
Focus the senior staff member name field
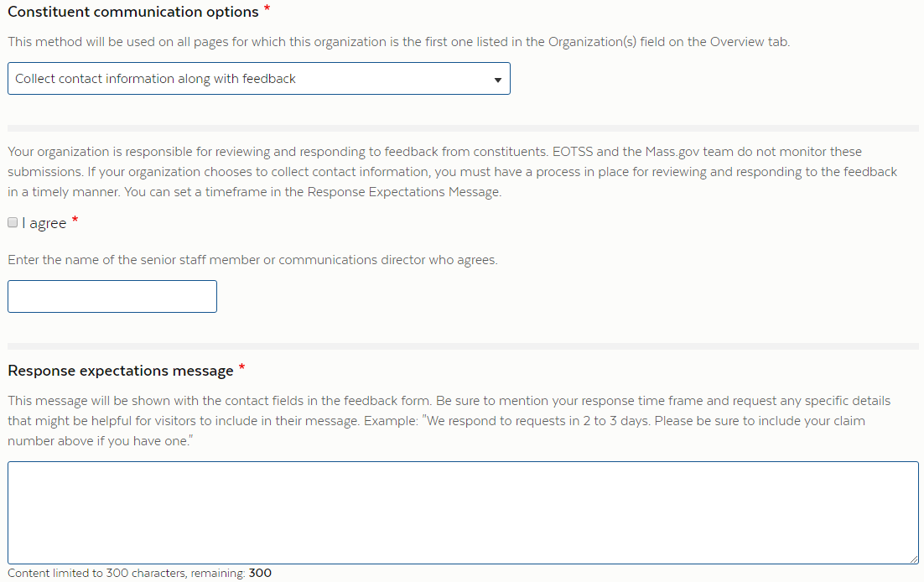pyautogui.click(x=112, y=297)
